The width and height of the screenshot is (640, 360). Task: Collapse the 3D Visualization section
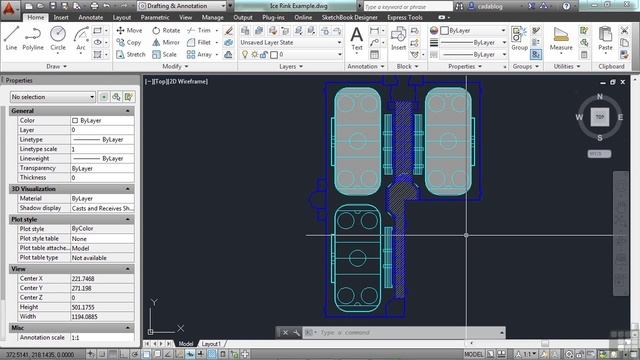pyautogui.click(x=128, y=189)
